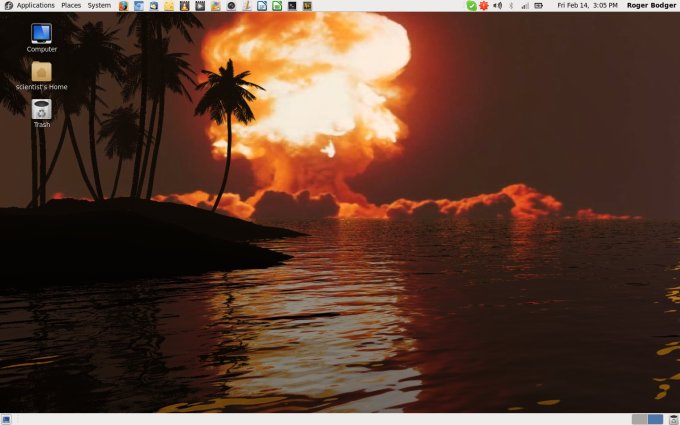The height and width of the screenshot is (425, 680).
Task: Switch to the first gray workspace
Action: tap(640, 419)
